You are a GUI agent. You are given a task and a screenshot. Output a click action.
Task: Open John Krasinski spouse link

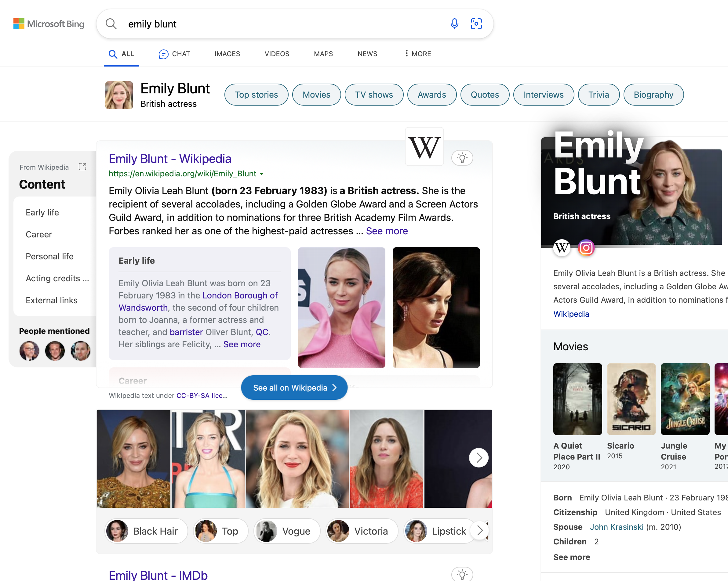pyautogui.click(x=616, y=527)
